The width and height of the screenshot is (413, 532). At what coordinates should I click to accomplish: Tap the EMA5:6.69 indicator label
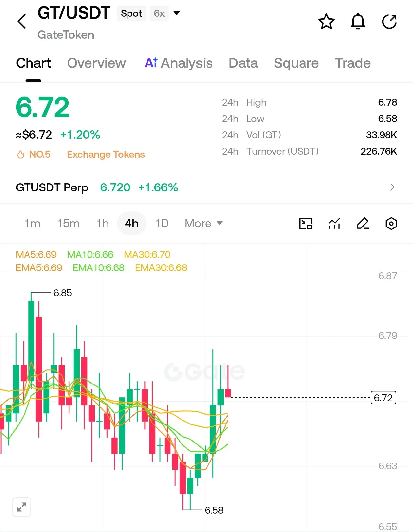[x=39, y=267]
